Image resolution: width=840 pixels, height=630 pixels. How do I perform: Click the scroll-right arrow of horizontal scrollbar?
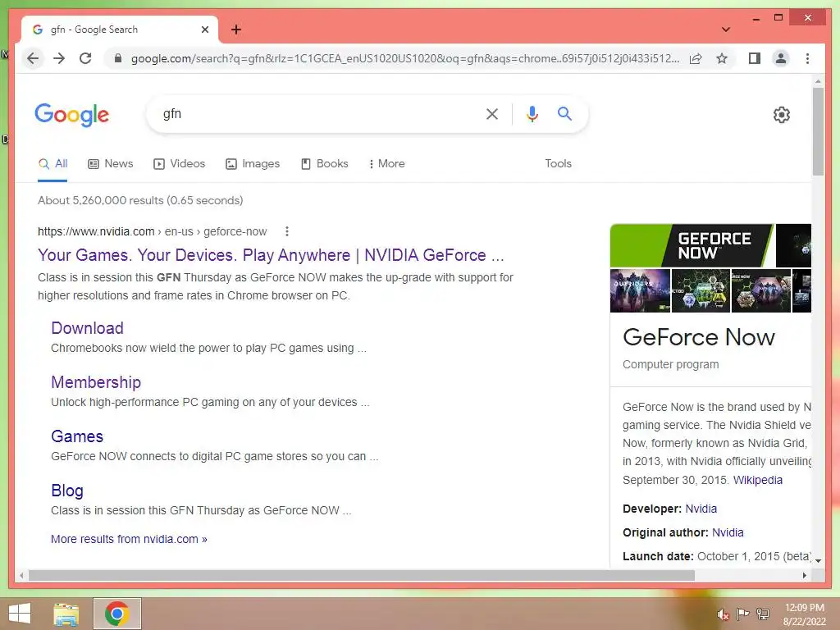coord(804,575)
